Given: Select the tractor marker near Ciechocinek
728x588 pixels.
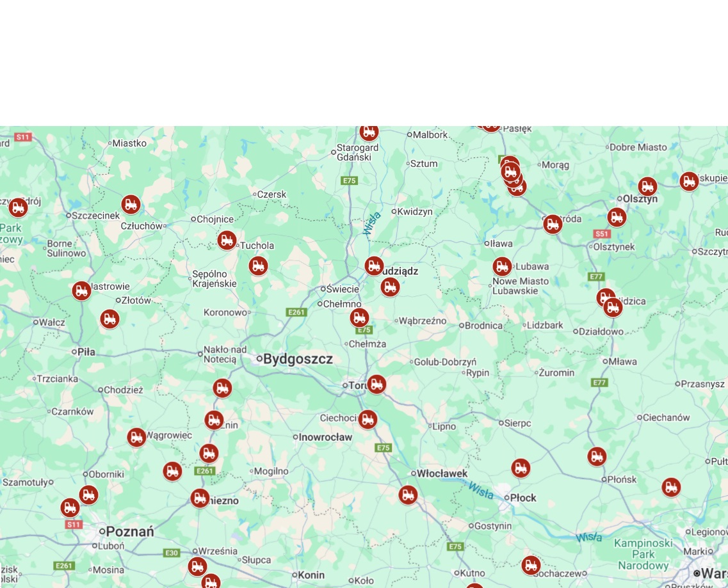Looking at the screenshot, I should tap(368, 420).
